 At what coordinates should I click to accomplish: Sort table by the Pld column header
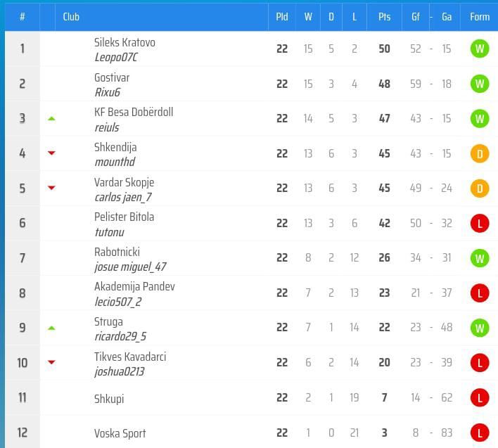click(x=282, y=17)
